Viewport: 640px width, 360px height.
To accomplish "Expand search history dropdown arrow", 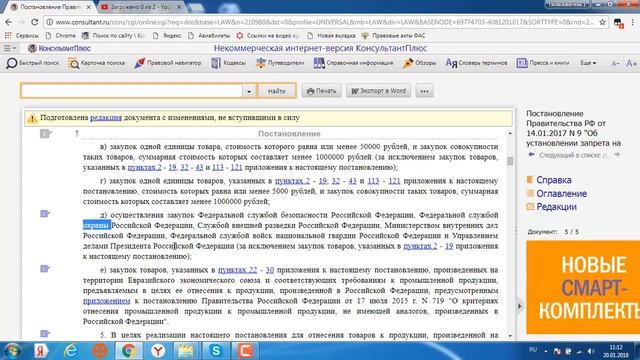I will click(x=249, y=91).
